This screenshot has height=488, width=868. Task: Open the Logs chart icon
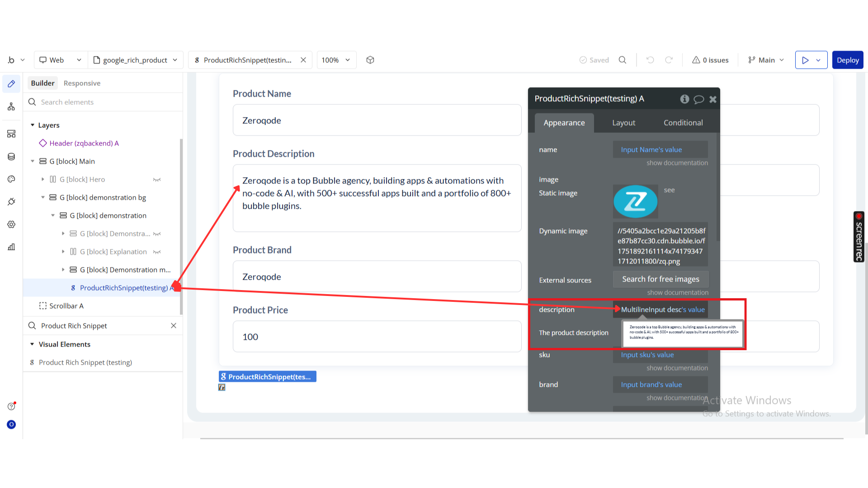(11, 247)
